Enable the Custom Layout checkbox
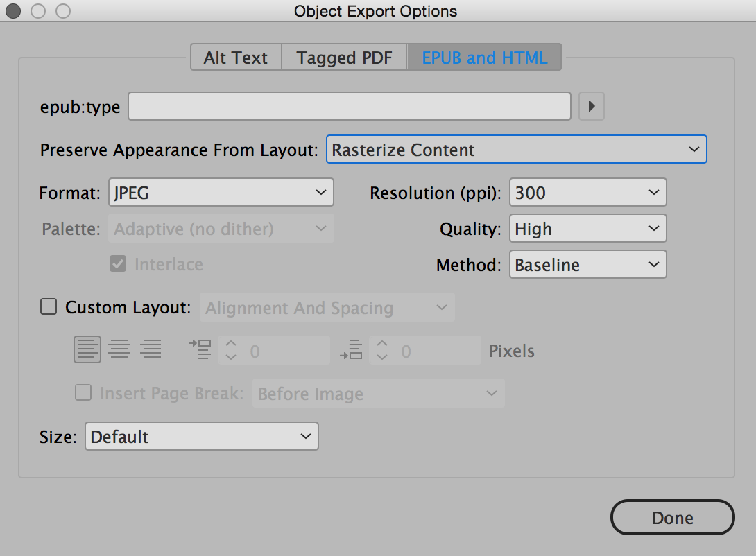The height and width of the screenshot is (556, 756). (49, 307)
